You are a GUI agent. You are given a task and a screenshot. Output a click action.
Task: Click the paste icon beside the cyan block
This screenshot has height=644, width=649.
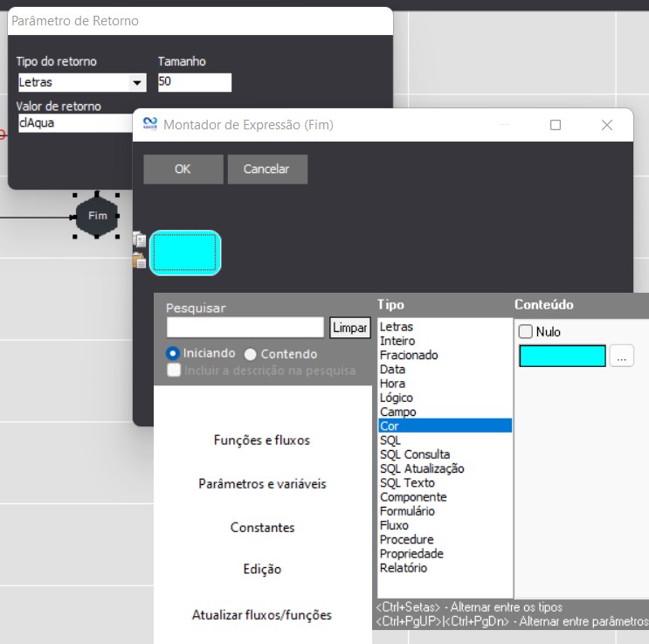tap(138, 260)
